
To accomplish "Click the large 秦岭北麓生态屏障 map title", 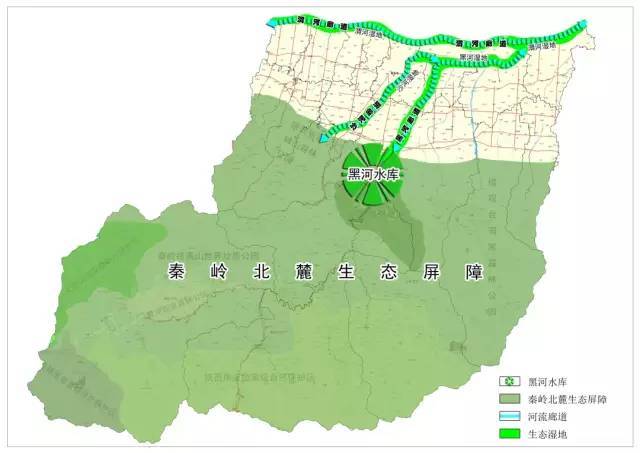I will (325, 271).
